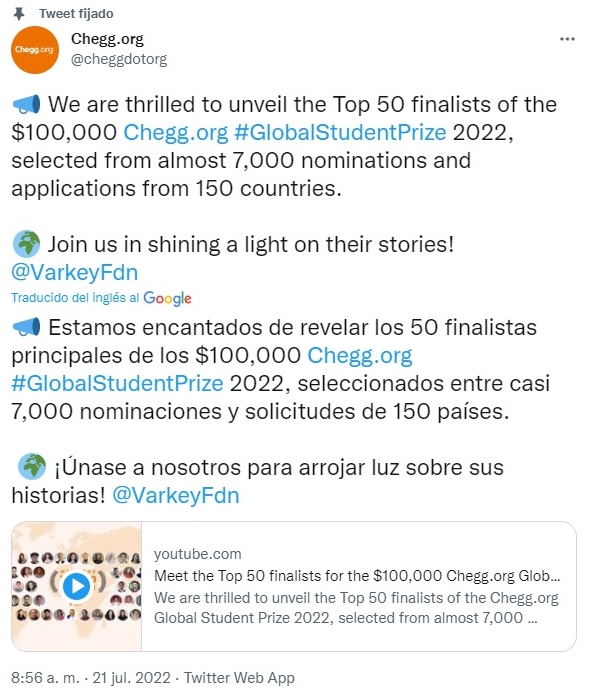Image resolution: width=592 pixels, height=696 pixels.
Task: Open Chegg.org link in English tweet text
Action: (x=176, y=132)
